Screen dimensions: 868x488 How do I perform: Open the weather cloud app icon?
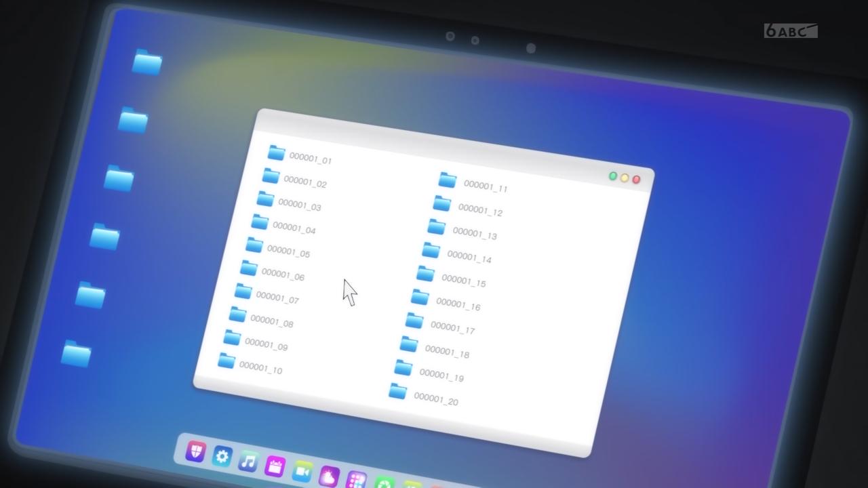(x=329, y=476)
